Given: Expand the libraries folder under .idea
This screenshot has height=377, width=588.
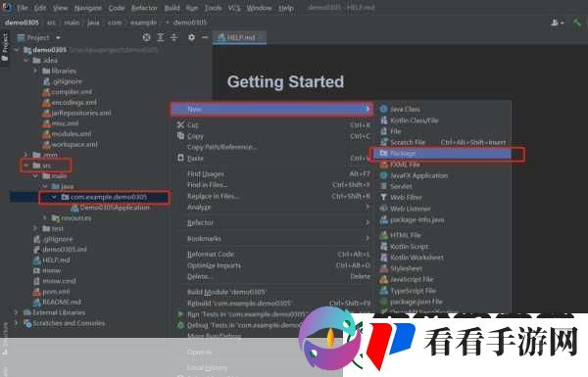Looking at the screenshot, I should click(35, 71).
